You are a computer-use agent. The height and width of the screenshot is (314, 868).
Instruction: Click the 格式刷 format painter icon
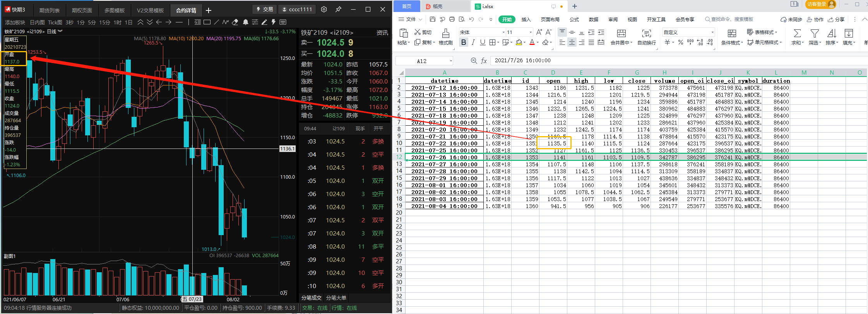pyautogui.click(x=445, y=34)
